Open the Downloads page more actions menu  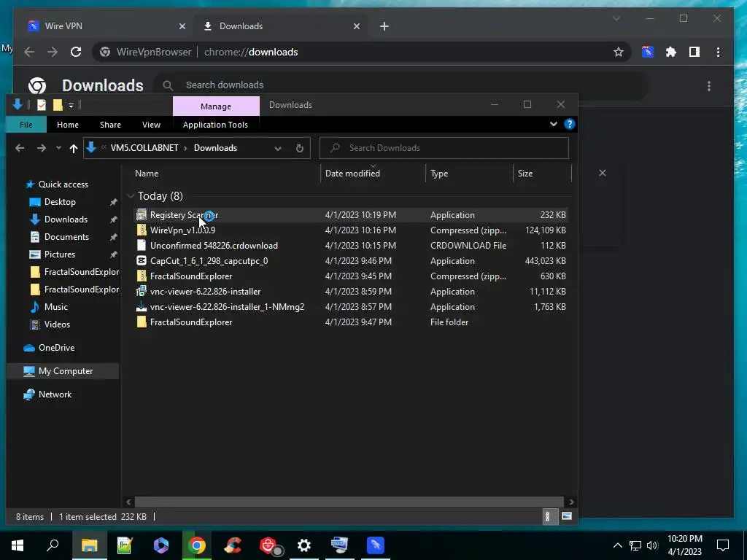pos(709,86)
